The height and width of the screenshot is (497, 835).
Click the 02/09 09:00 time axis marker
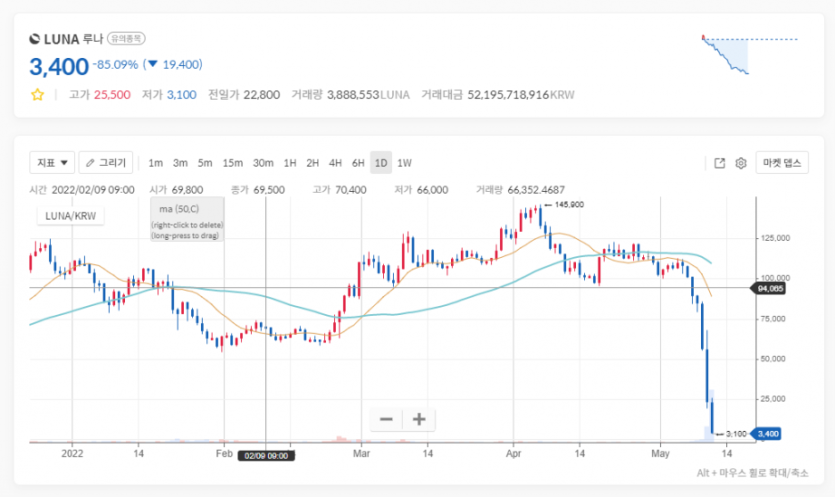(265, 453)
